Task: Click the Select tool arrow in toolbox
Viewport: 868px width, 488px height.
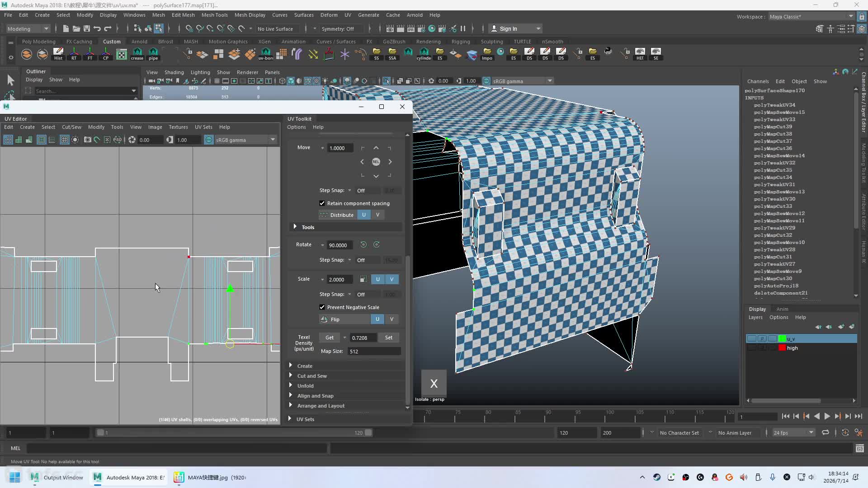Action: [x=10, y=80]
